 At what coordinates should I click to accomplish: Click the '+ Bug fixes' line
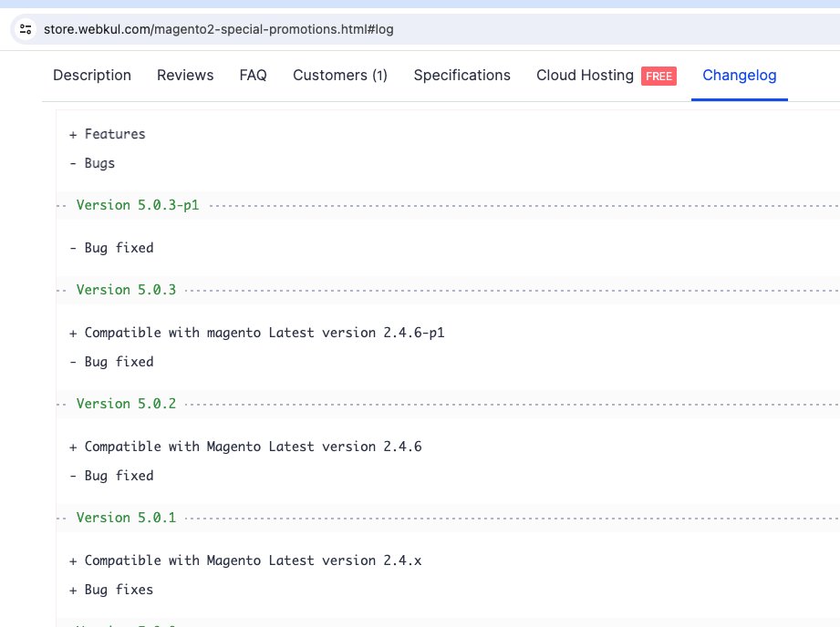(111, 590)
